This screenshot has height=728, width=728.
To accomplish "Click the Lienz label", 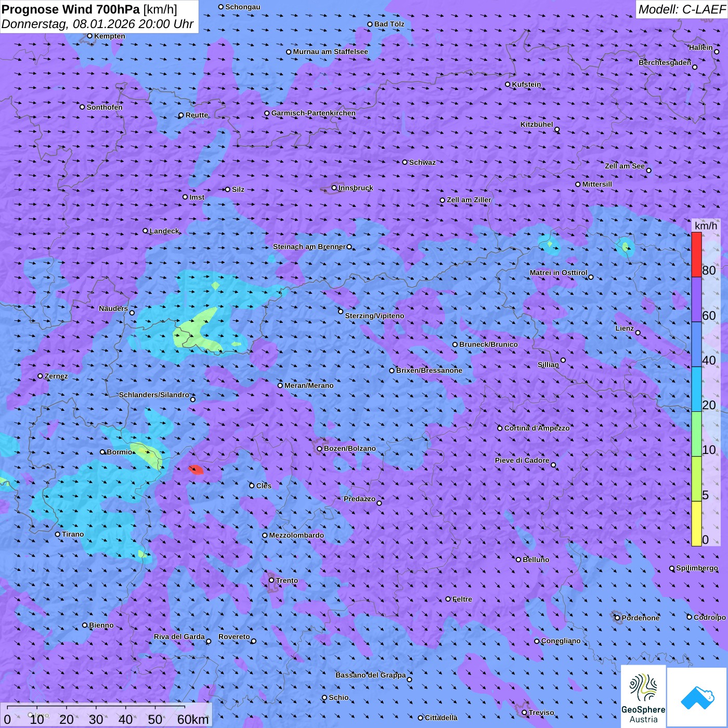I will point(625,328).
